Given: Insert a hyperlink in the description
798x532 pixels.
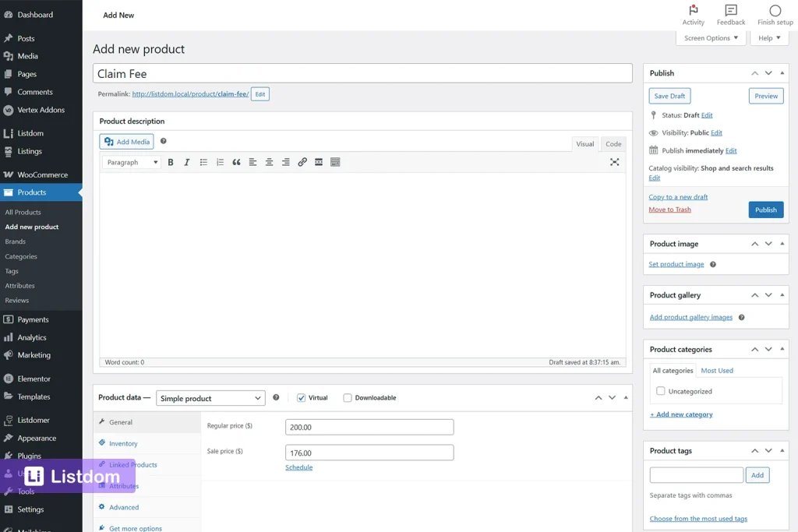Looking at the screenshot, I should (x=302, y=162).
